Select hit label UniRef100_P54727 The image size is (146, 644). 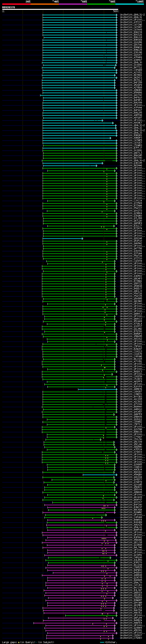point(131,208)
